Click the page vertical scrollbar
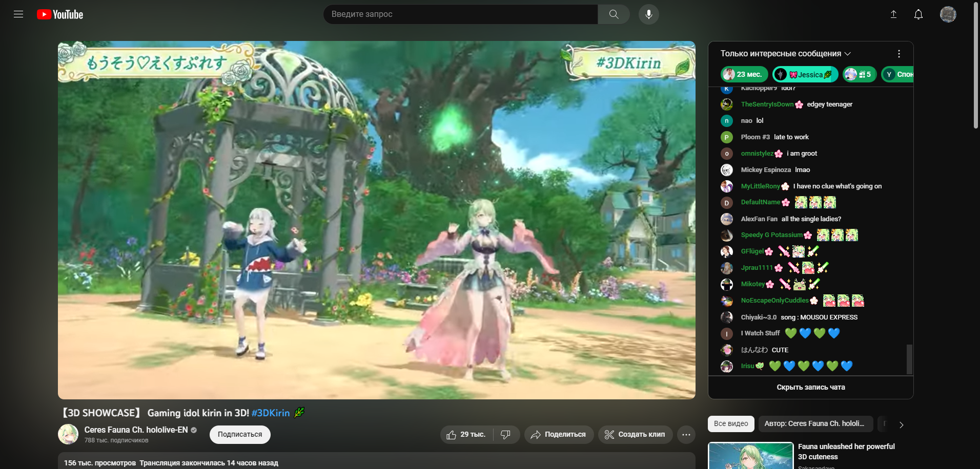The width and height of the screenshot is (980, 469). [976, 66]
